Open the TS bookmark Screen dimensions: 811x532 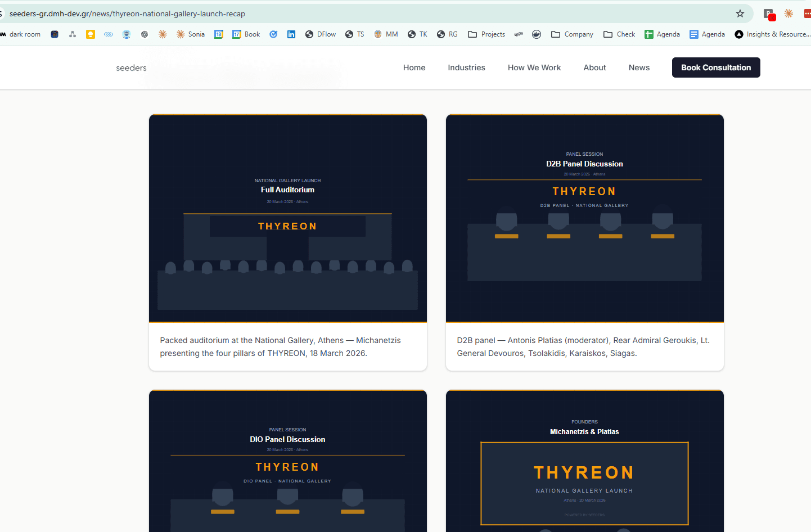(355, 34)
